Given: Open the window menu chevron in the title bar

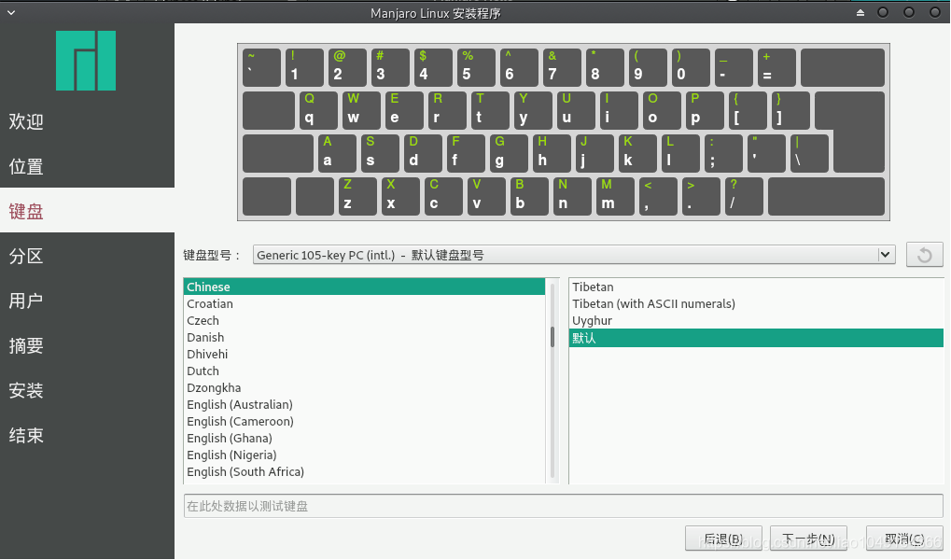Looking at the screenshot, I should pyautogui.click(x=11, y=12).
